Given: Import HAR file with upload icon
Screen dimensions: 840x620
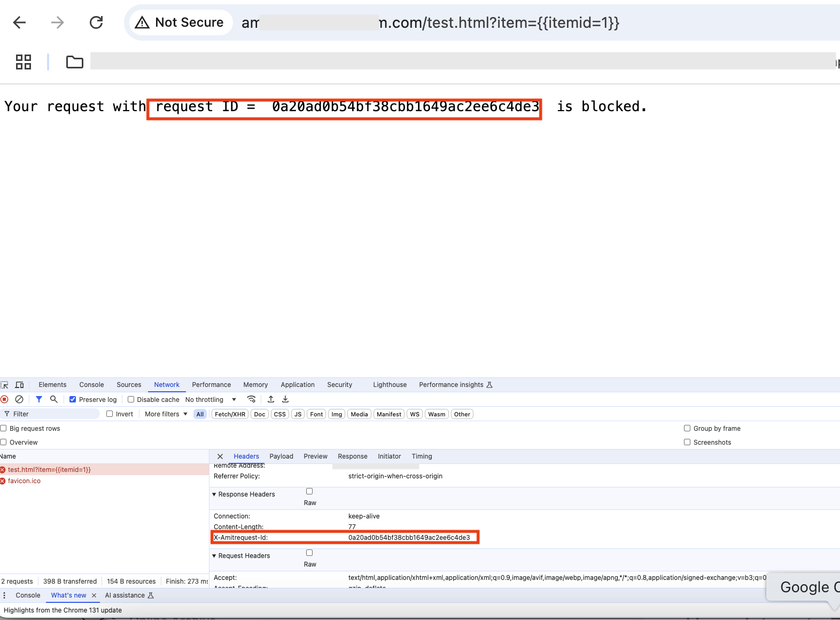Looking at the screenshot, I should point(271,399).
